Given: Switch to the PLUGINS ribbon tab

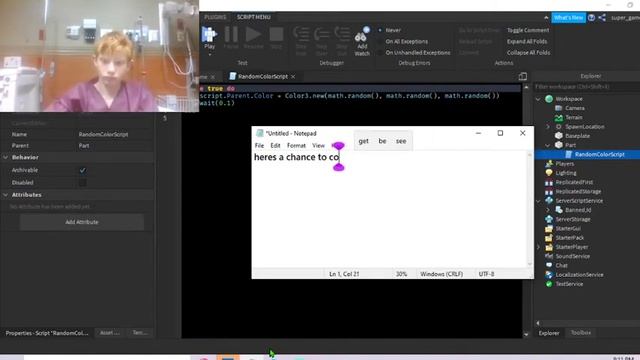Looking at the screenshot, I should coord(215,17).
